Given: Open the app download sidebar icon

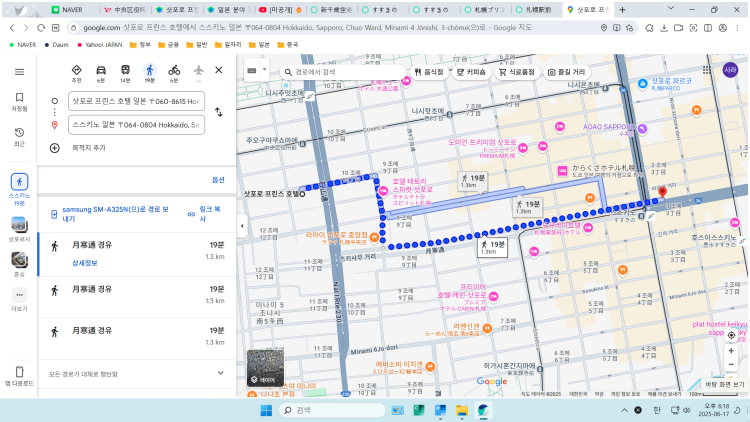Looking at the screenshot, I should pos(19,376).
